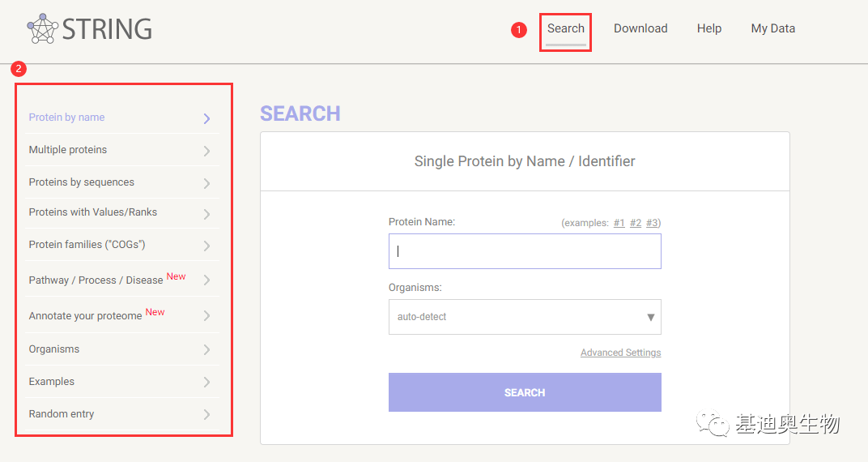Screen dimensions: 868x462
Task: Expand Advanced Settings
Action: coord(620,353)
